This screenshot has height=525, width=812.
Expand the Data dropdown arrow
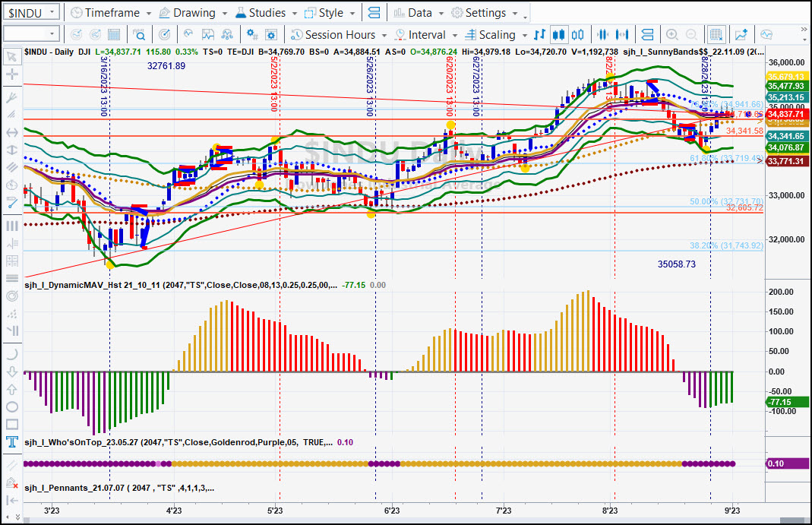pyautogui.click(x=441, y=13)
